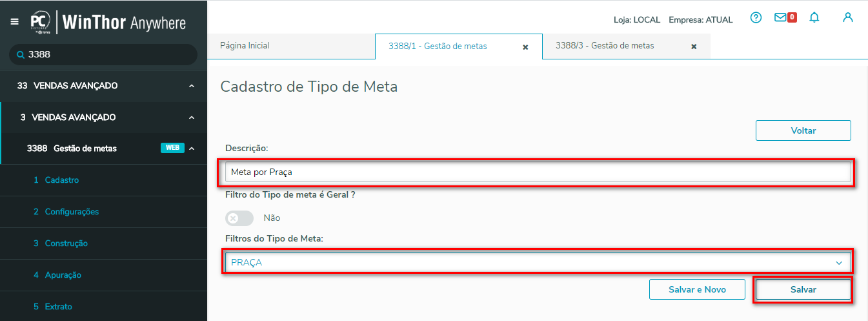Close the 3388/1 Gestão de metas tab
The width and height of the screenshot is (868, 321).
point(525,47)
